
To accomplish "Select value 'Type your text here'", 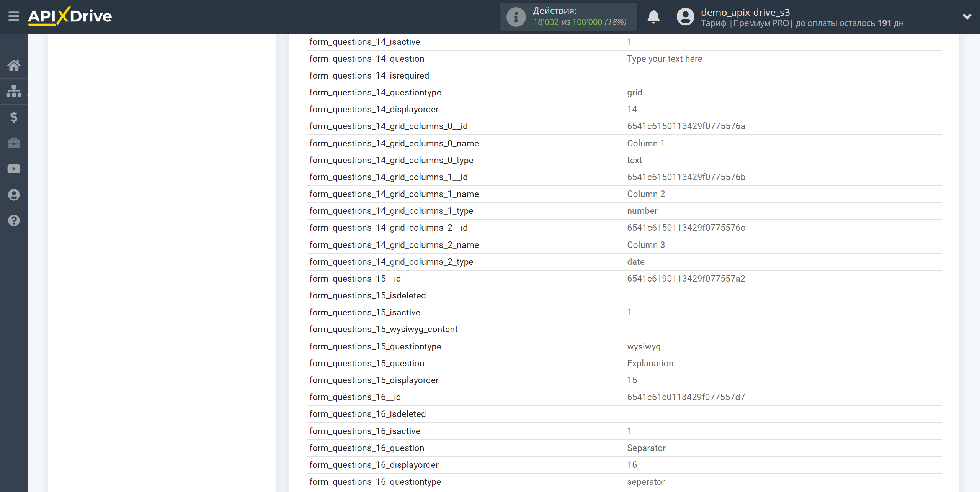I will 665,59.
